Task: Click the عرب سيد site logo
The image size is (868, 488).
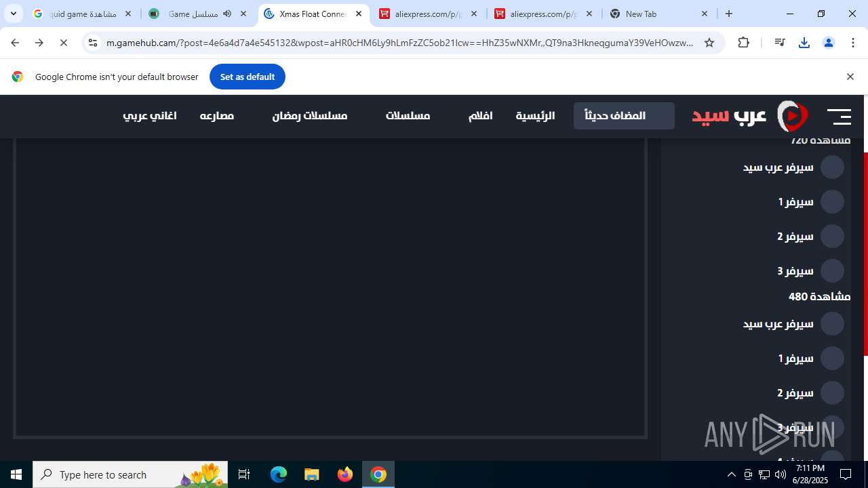Action: pyautogui.click(x=750, y=116)
